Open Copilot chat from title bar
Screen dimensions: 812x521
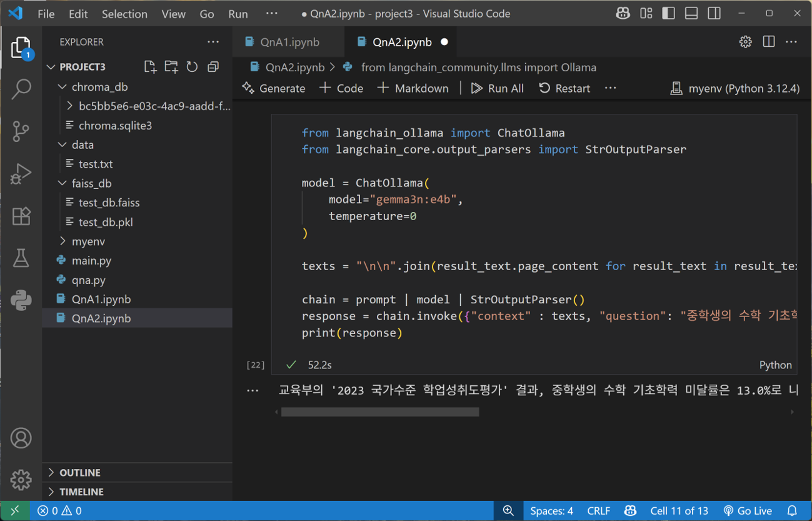(623, 13)
